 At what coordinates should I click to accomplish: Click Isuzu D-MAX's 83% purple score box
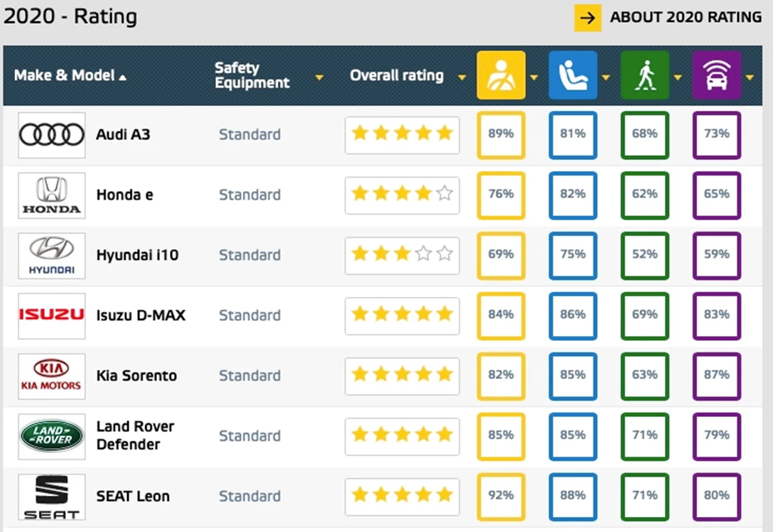click(716, 315)
